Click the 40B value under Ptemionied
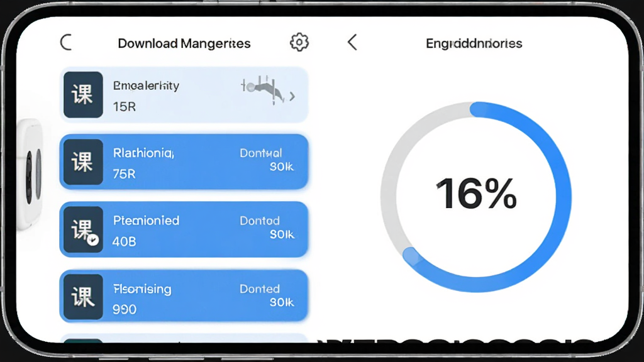Viewport: 644px width, 362px height. click(124, 242)
